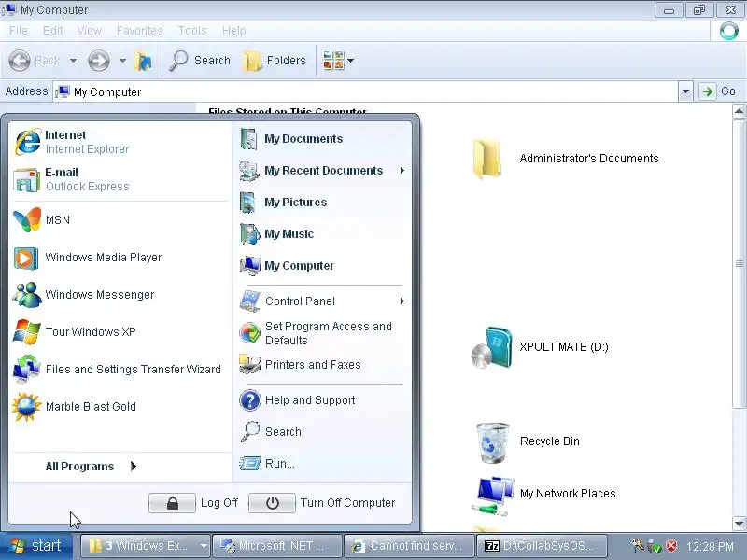Open Favorites menu in My Computer
747x560 pixels.
click(x=139, y=31)
